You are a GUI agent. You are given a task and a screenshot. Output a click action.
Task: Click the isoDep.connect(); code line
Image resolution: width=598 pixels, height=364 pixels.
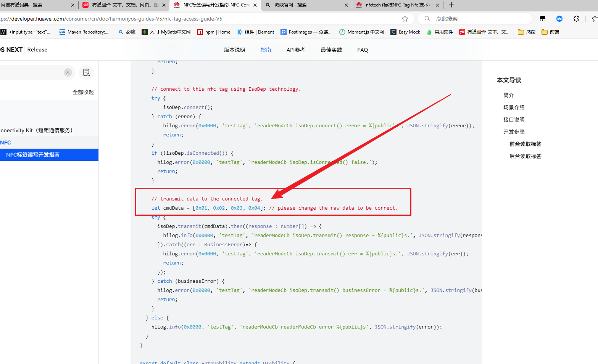[x=188, y=107]
